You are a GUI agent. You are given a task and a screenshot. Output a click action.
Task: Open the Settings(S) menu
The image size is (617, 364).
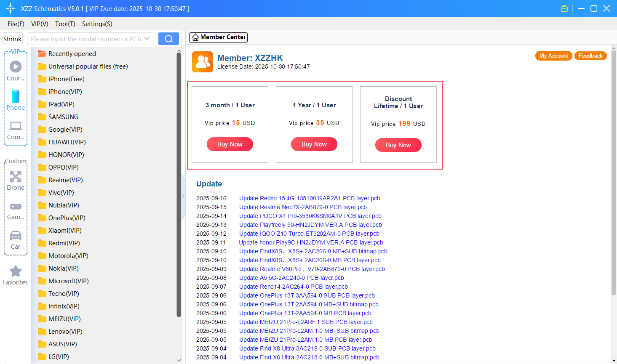97,24
